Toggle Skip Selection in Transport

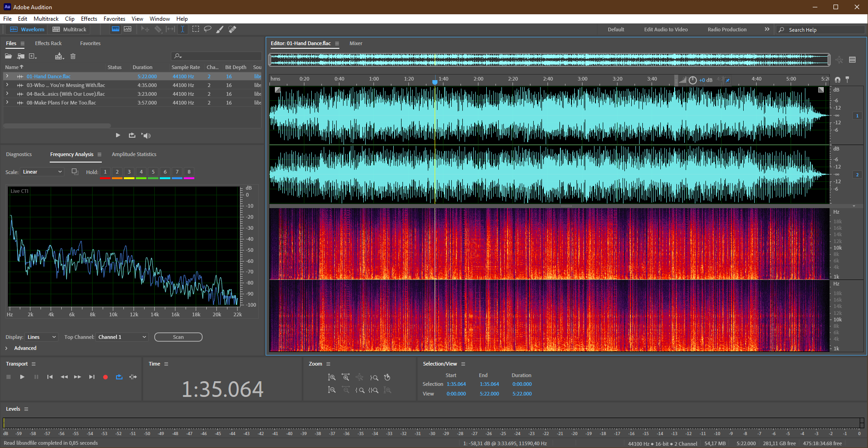point(133,377)
